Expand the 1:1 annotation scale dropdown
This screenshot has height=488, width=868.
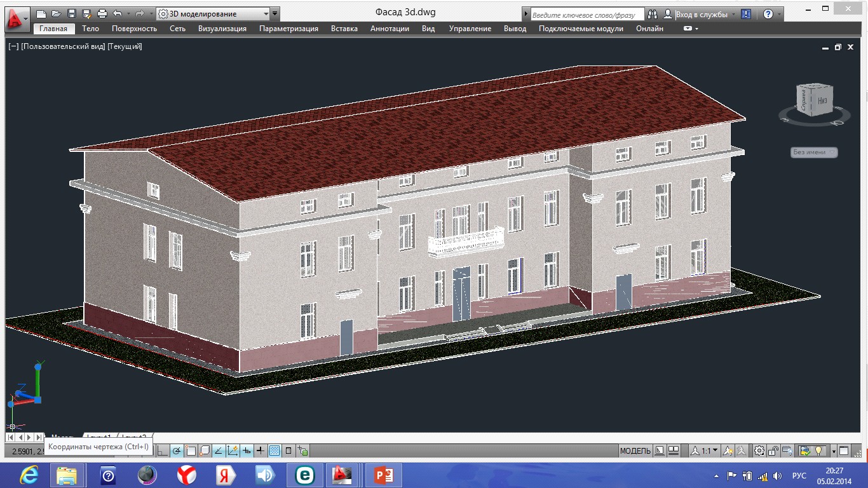[x=705, y=451]
